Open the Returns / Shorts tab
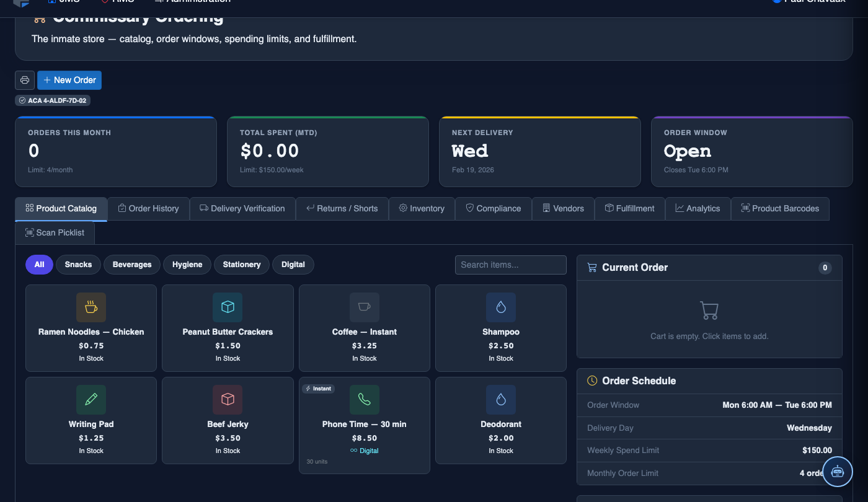 click(x=342, y=208)
